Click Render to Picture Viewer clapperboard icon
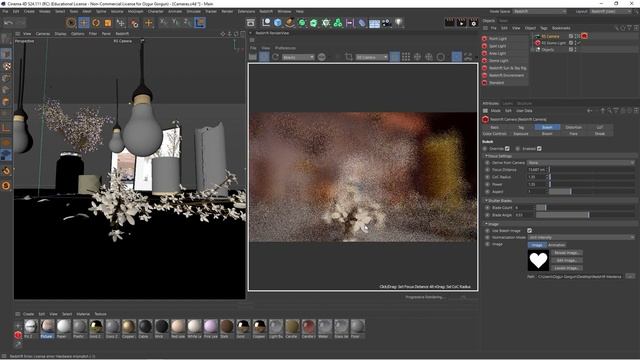 pyautogui.click(x=461, y=23)
